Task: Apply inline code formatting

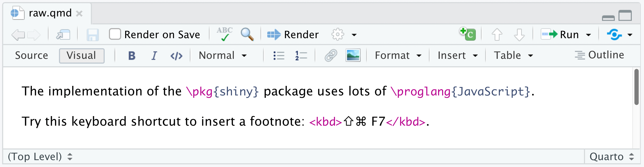Action: (176, 56)
